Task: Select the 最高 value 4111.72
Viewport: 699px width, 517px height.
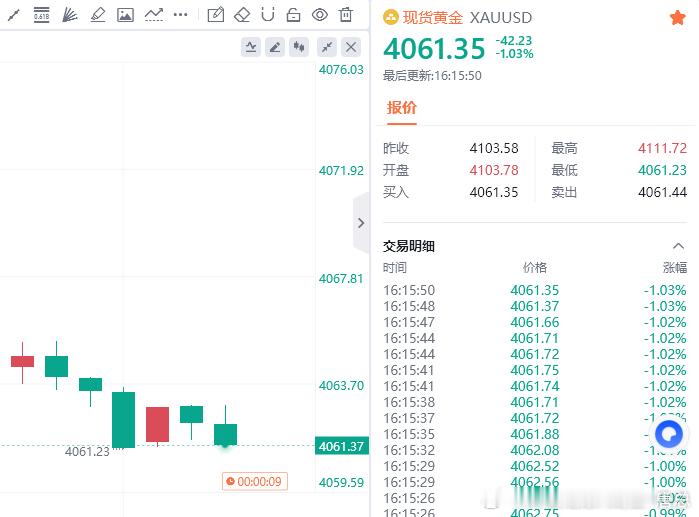Action: coord(662,148)
